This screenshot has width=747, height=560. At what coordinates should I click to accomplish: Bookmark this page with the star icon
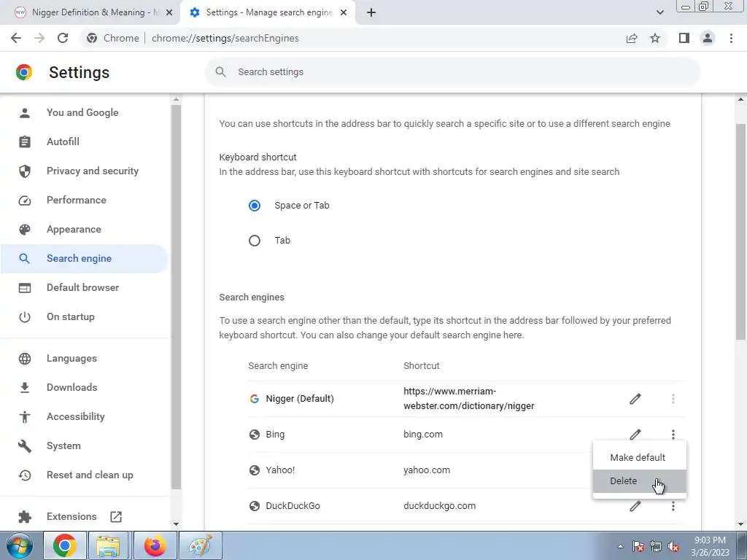click(655, 38)
